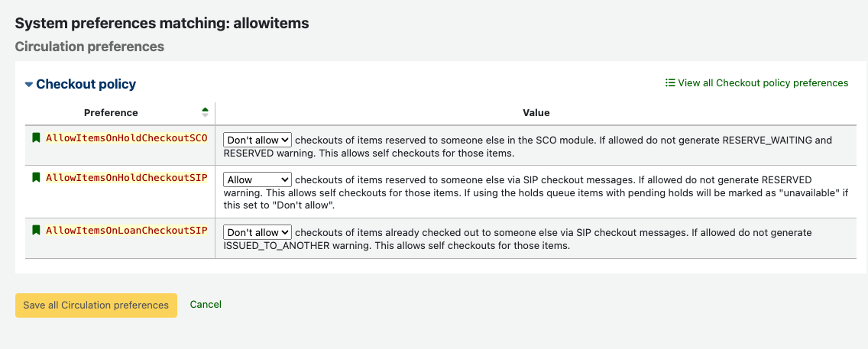
Task: Select the AllowItemsOnHoldCheckoutSIP preference name
Action: click(x=126, y=178)
